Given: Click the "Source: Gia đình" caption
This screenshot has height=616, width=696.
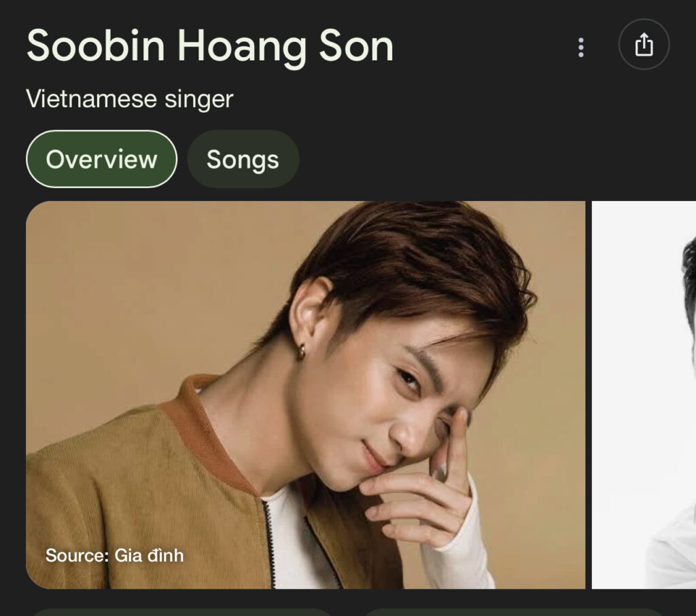Looking at the screenshot, I should coord(114,556).
